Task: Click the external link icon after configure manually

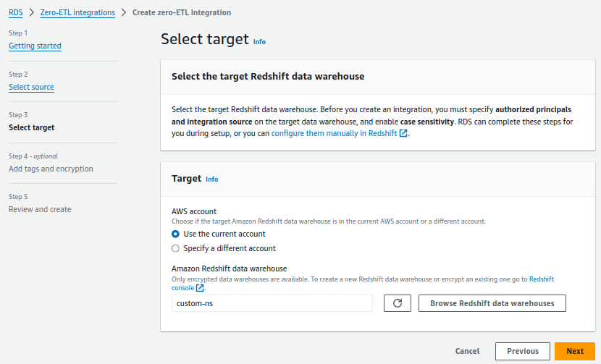Action: tap(403, 134)
